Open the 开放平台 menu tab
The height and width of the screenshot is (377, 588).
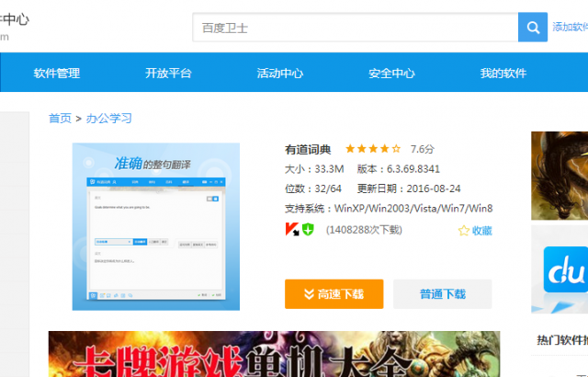click(168, 73)
